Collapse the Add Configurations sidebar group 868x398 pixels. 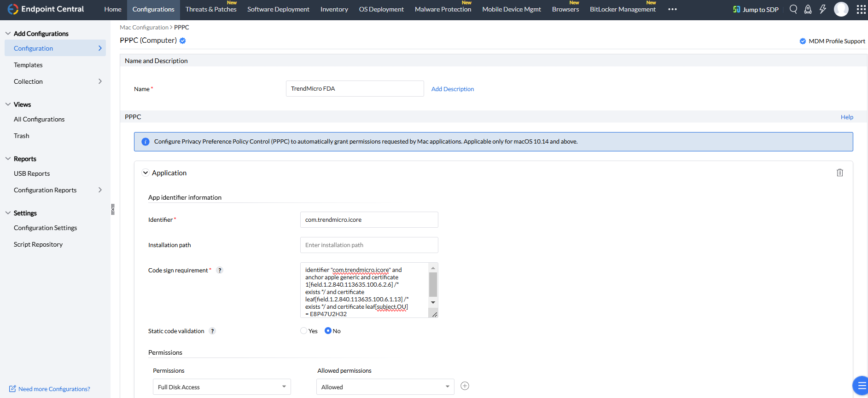[8, 34]
